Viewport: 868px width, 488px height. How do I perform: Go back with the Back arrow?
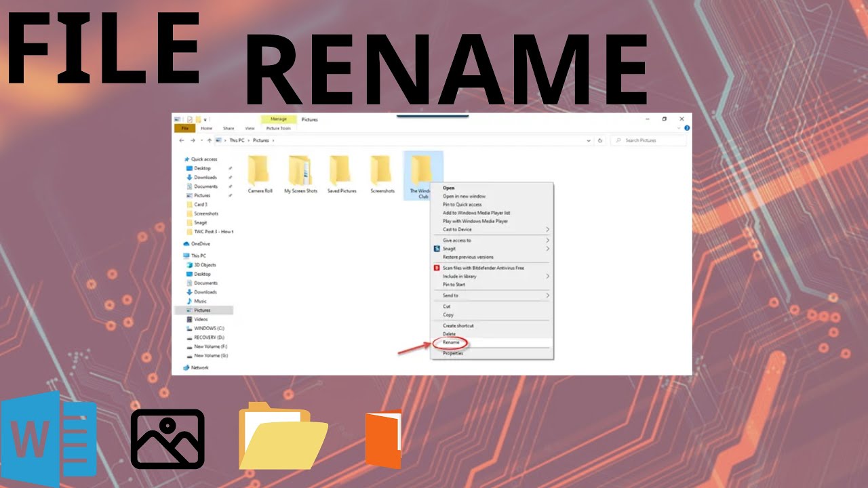tap(182, 140)
